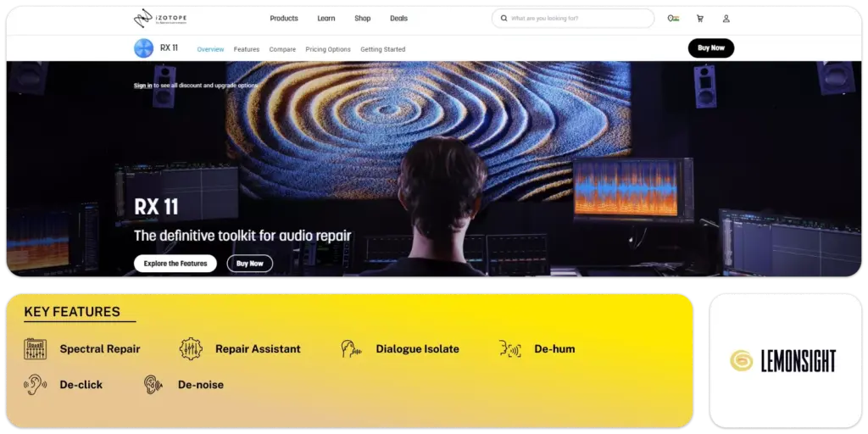Click the Repair Assistant gear icon
The height and width of the screenshot is (434, 868).
(x=191, y=349)
